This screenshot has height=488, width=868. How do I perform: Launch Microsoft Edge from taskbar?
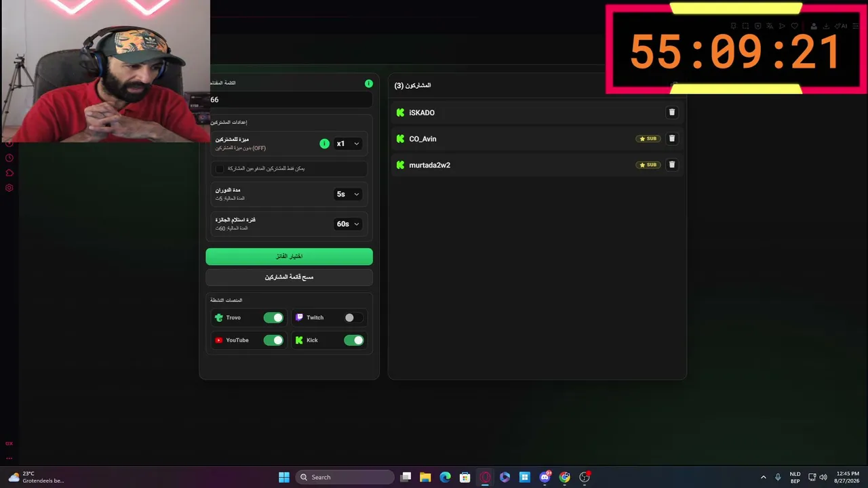tap(445, 477)
